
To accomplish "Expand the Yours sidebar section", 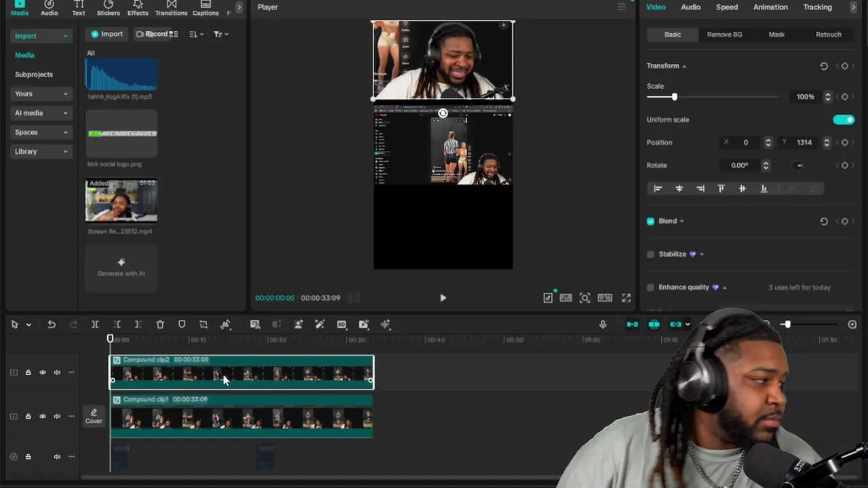I will tap(41, 94).
